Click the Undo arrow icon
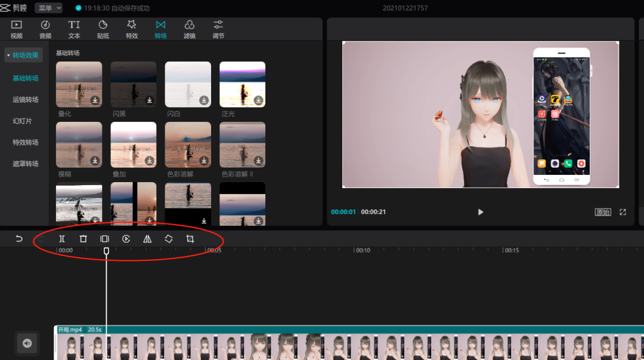 click(x=19, y=239)
